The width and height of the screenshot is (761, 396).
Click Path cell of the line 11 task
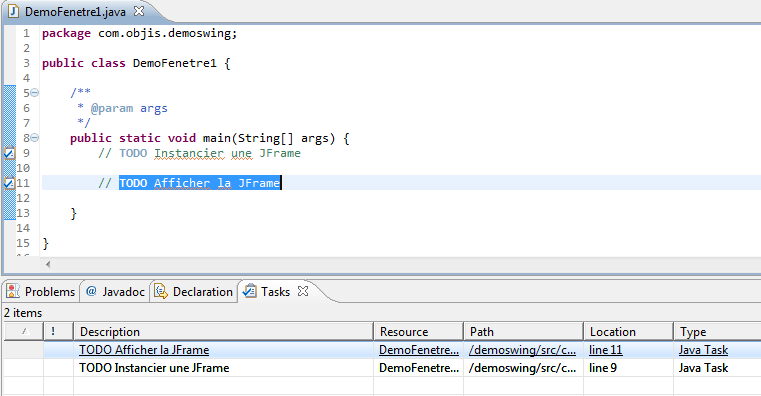tap(523, 350)
